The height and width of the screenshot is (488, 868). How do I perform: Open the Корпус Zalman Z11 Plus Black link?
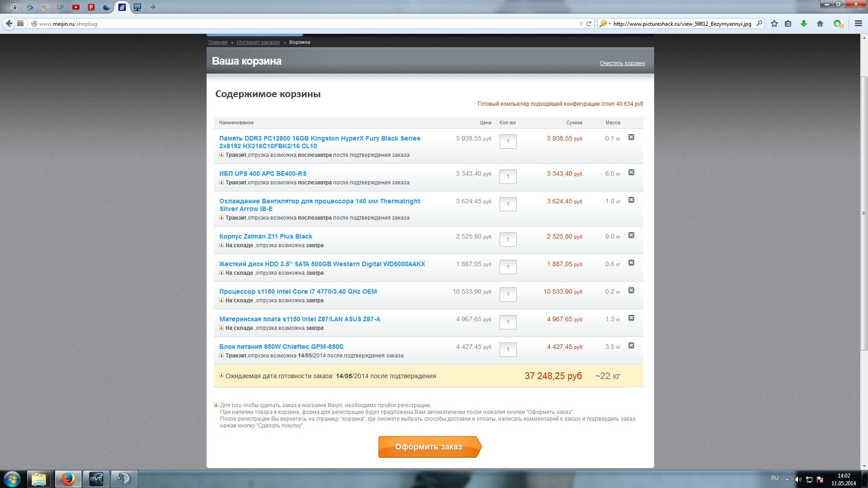pos(266,236)
